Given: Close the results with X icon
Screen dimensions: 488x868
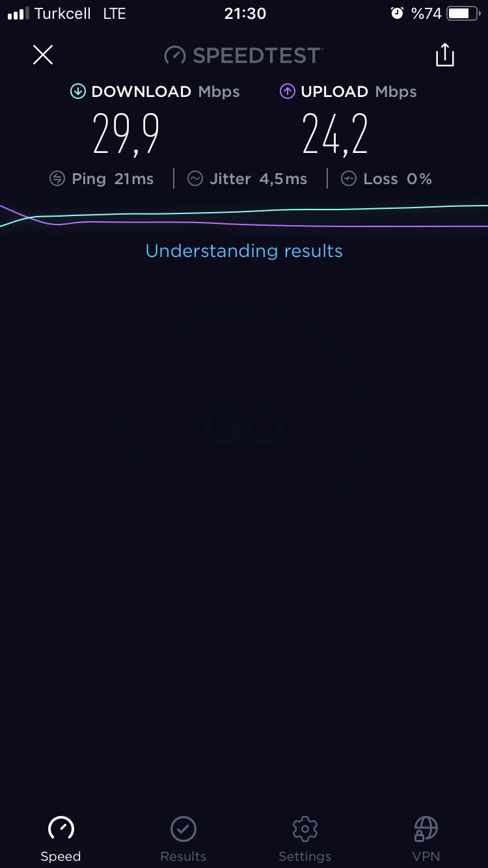Looking at the screenshot, I should 43,55.
